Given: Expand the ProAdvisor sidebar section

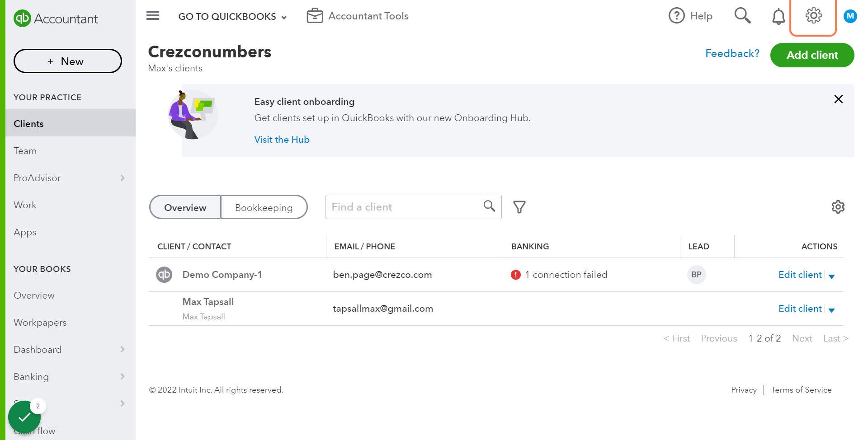Looking at the screenshot, I should pyautogui.click(x=122, y=178).
